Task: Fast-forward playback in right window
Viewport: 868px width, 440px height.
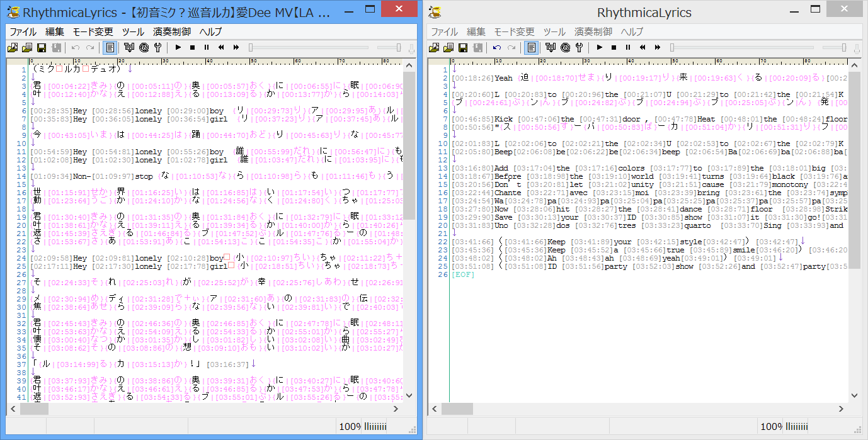Action: (658, 47)
